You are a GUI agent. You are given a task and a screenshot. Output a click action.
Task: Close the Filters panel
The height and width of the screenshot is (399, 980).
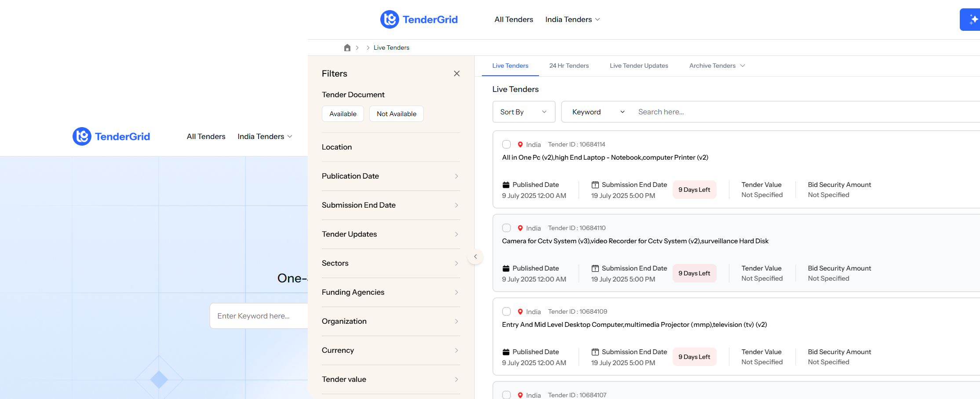click(456, 73)
